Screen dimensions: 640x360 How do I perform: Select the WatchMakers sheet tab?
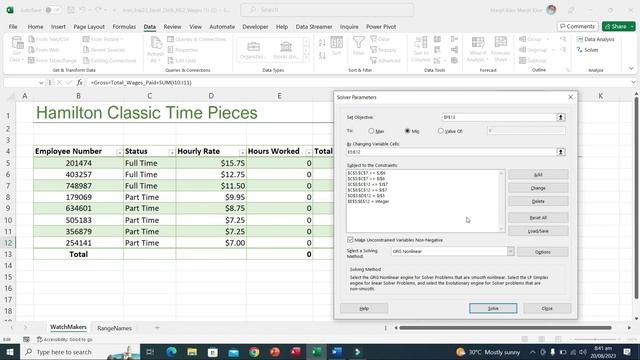pos(68,327)
